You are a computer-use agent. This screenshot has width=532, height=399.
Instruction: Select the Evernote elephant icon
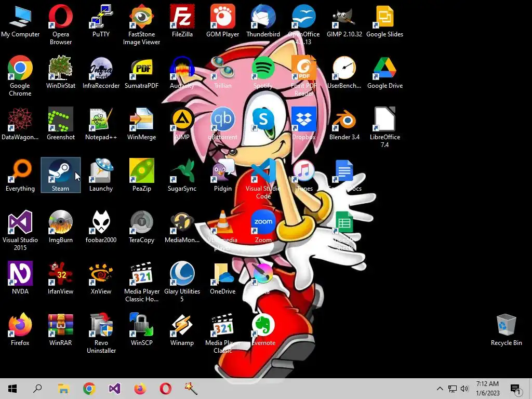263,325
